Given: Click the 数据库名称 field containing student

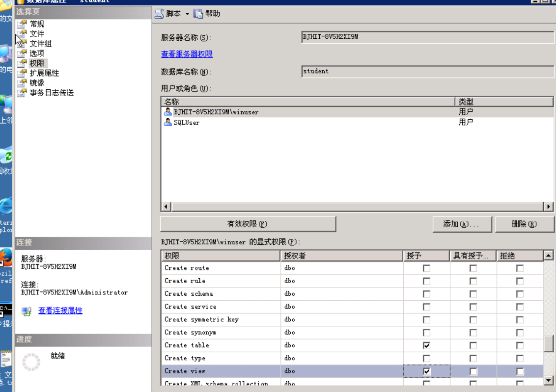Looking at the screenshot, I should 428,71.
